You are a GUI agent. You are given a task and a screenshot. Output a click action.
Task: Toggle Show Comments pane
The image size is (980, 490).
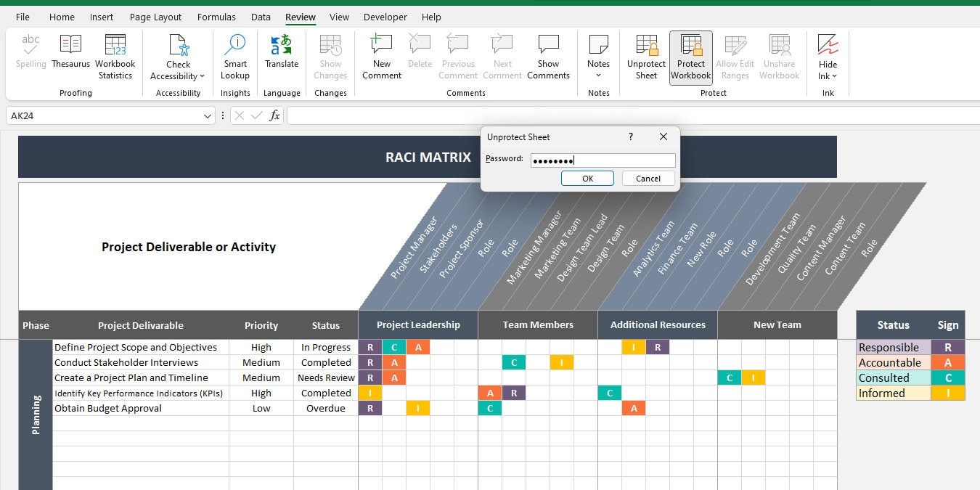548,54
